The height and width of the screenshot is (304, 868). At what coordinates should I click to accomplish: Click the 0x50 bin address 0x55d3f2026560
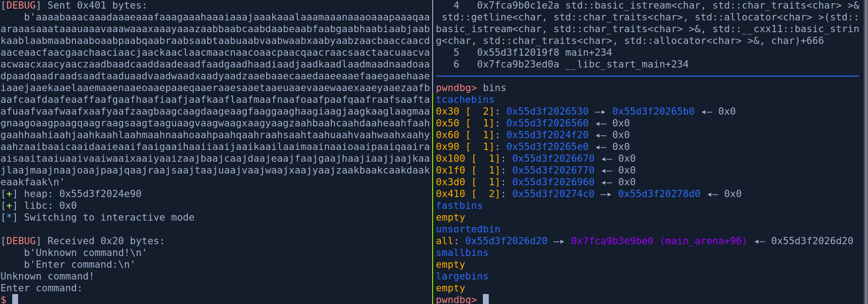[x=547, y=123]
